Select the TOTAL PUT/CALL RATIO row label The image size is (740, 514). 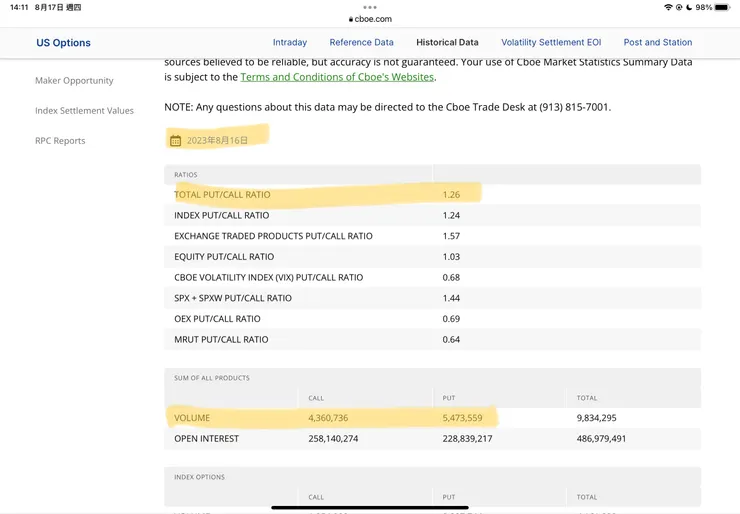[222, 194]
